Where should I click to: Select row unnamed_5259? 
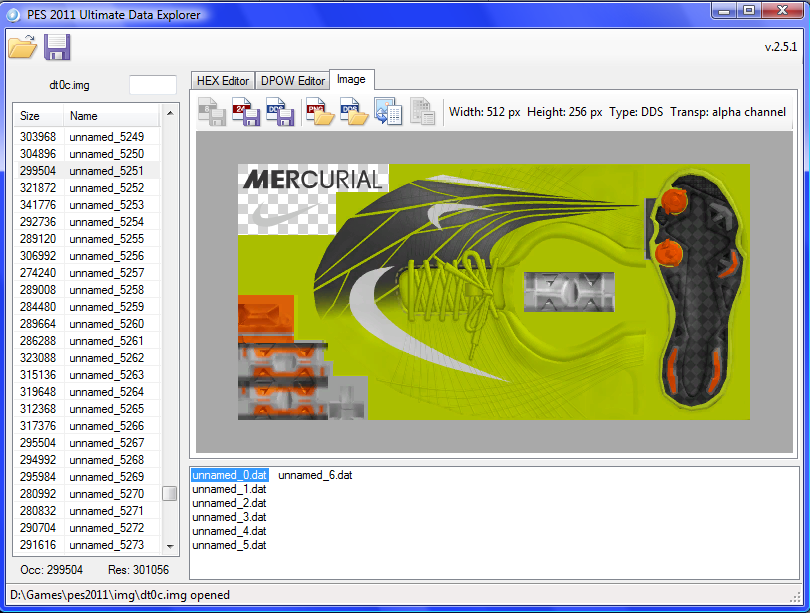click(x=87, y=307)
